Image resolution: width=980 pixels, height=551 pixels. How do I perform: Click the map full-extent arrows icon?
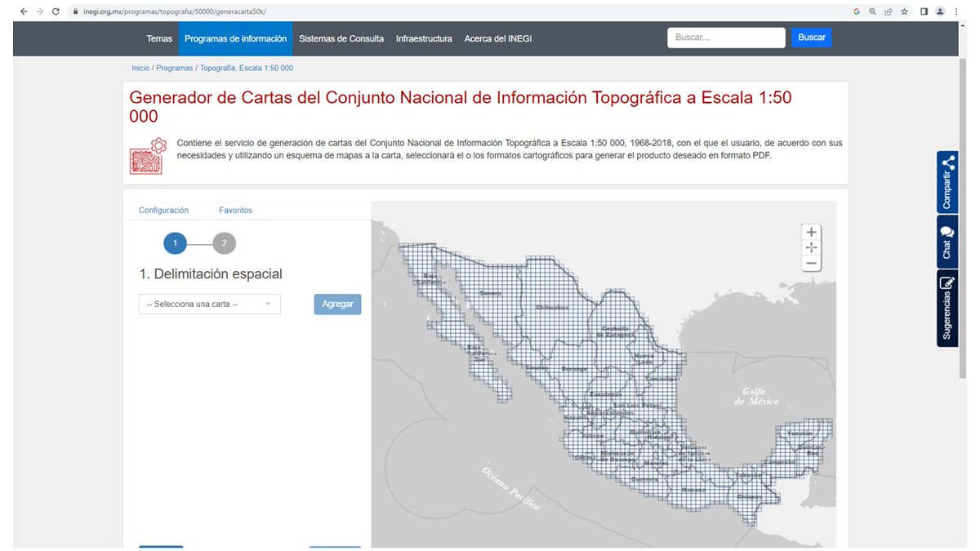click(x=811, y=247)
